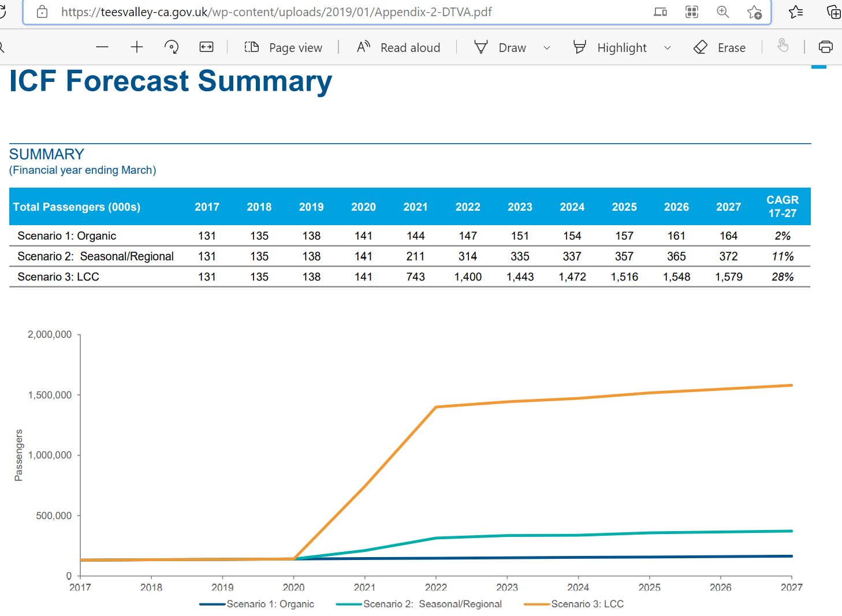Click the "164" cell in Scenario 1
842x616 pixels.
729,236
